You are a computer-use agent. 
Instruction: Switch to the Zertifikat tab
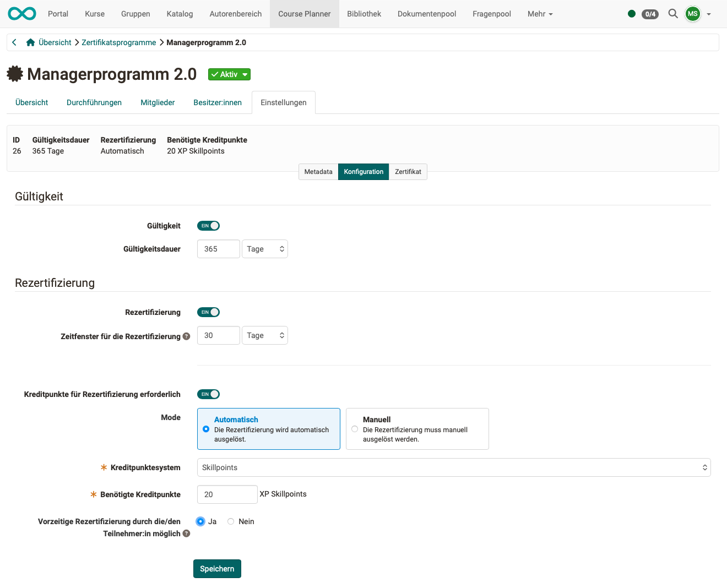pyautogui.click(x=408, y=171)
